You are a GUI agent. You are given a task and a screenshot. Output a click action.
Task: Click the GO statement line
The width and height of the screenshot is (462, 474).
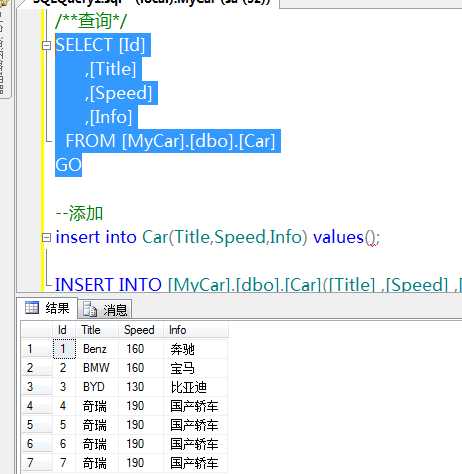pos(68,165)
